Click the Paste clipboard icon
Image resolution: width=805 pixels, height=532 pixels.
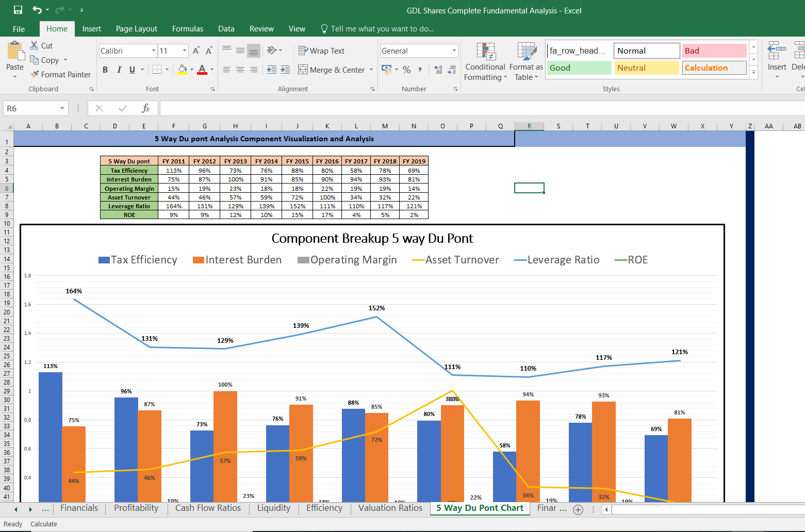click(15, 51)
